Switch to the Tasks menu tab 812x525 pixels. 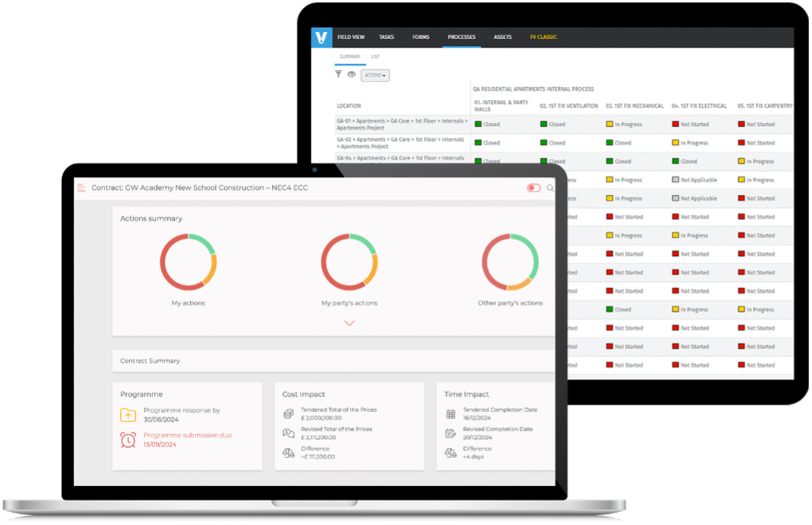pyautogui.click(x=387, y=37)
